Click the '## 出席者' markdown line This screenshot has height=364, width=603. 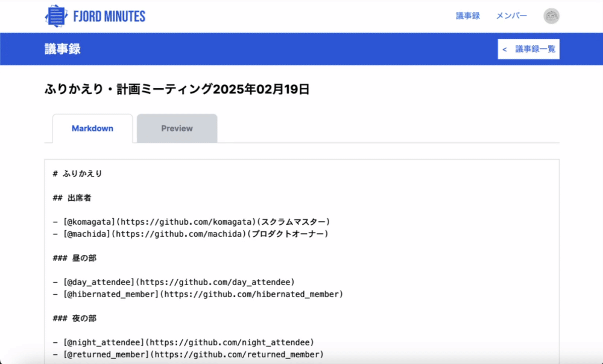pyautogui.click(x=72, y=198)
